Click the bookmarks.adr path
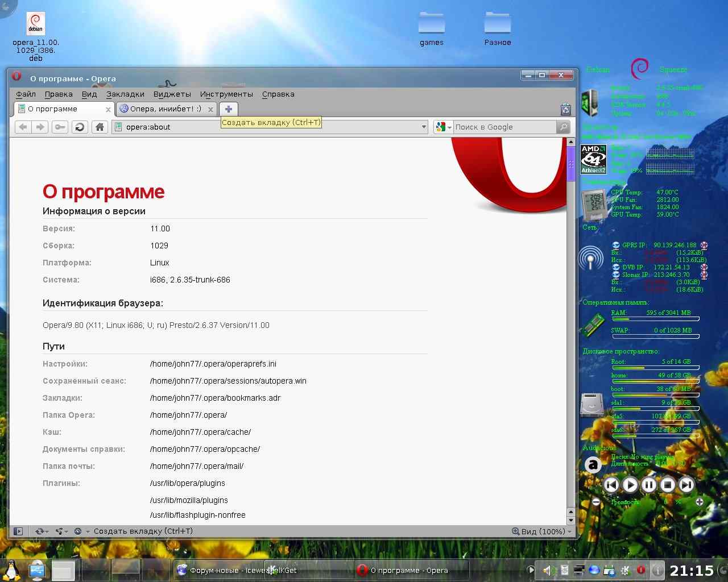728x582 pixels. [215, 398]
